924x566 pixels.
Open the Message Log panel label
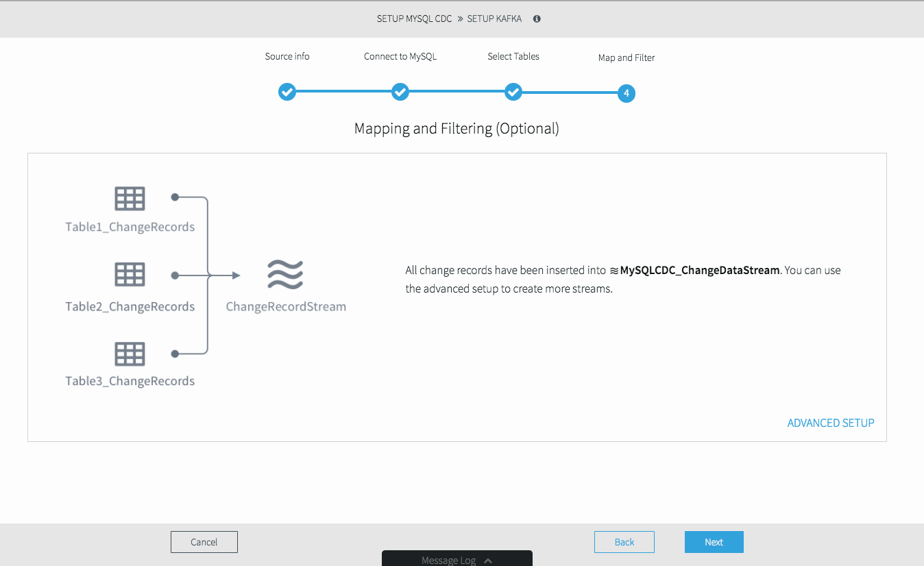(x=448, y=561)
